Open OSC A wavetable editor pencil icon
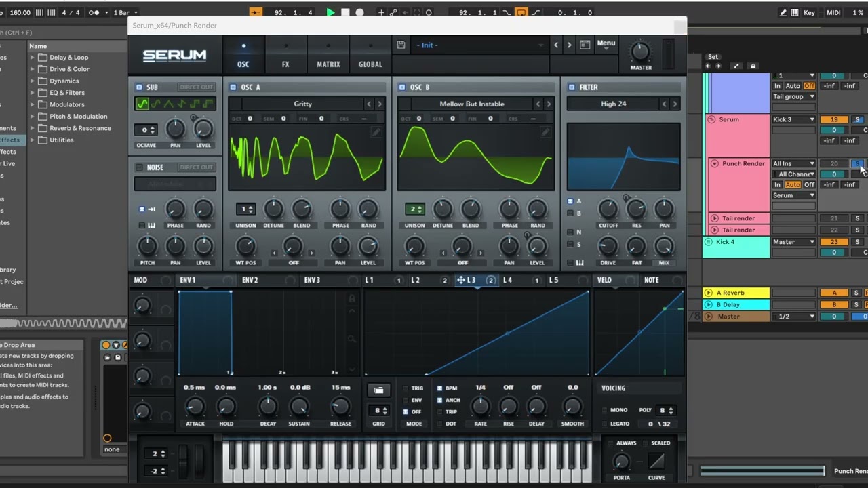868x488 pixels. (x=376, y=132)
